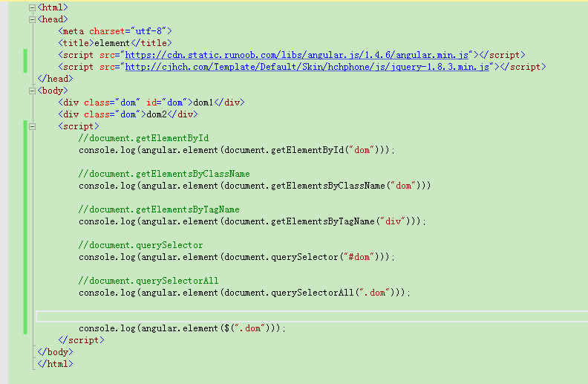
Task: Collapse the body section fold marker
Action: point(32,91)
